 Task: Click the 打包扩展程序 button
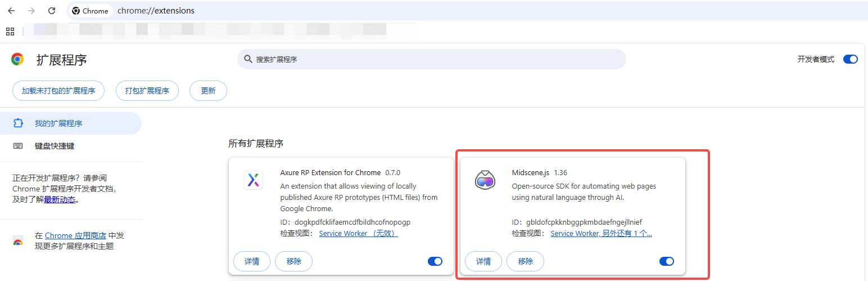[x=147, y=91]
